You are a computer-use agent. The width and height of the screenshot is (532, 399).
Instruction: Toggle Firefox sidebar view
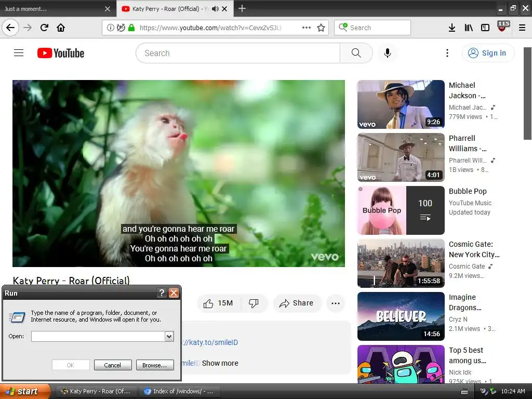(485, 28)
